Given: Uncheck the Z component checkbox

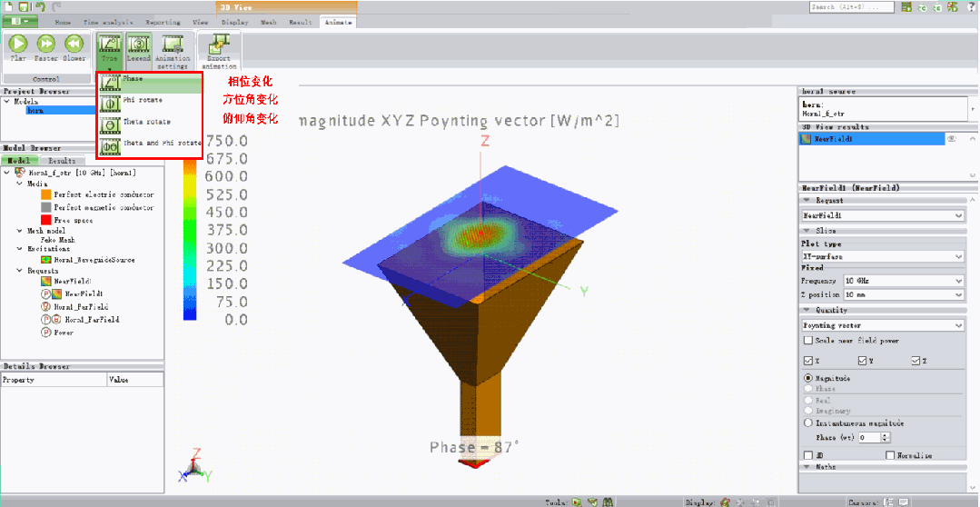Looking at the screenshot, I should point(916,362).
